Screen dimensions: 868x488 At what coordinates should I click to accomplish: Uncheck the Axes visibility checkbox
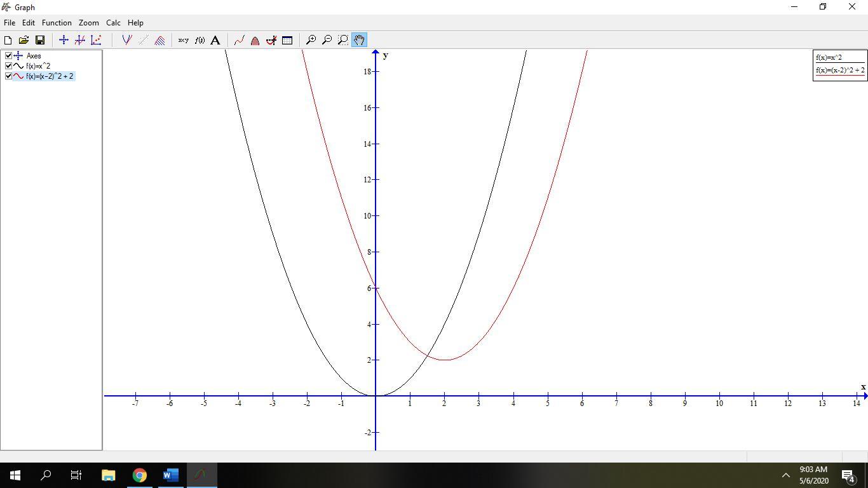[8, 56]
